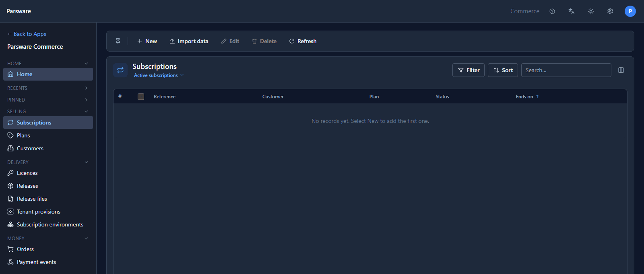Sort by Reference column header
644x274 pixels.
tap(165, 97)
